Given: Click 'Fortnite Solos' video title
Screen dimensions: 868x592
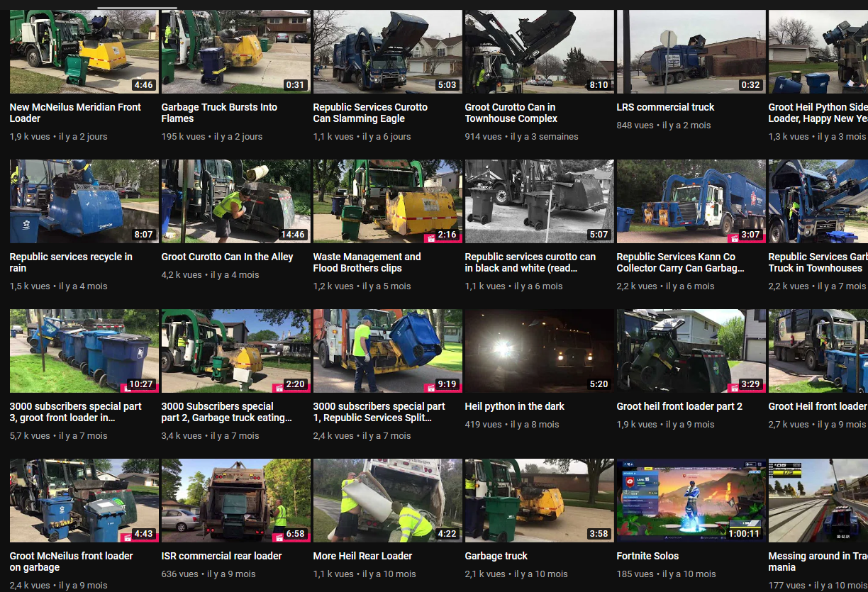Looking at the screenshot, I should click(647, 556).
